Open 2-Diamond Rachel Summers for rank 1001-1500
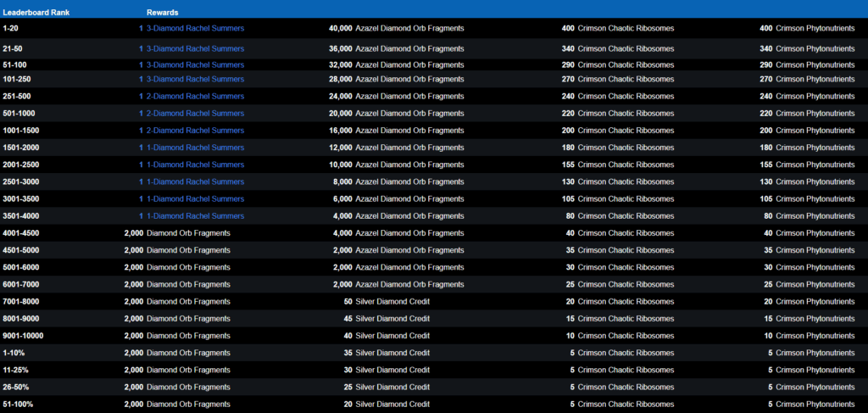 click(x=195, y=131)
